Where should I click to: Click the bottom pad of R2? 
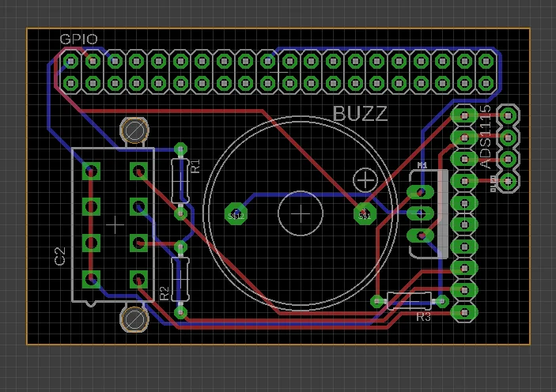point(180,312)
